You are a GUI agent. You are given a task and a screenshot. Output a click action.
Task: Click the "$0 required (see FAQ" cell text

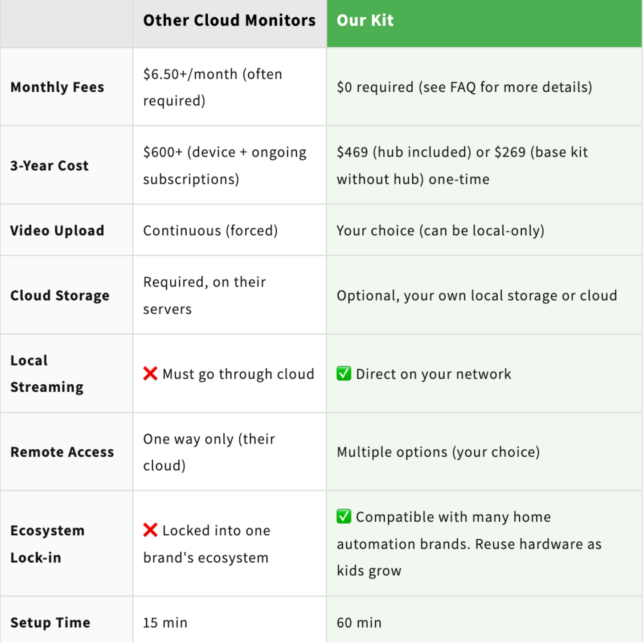coord(464,87)
